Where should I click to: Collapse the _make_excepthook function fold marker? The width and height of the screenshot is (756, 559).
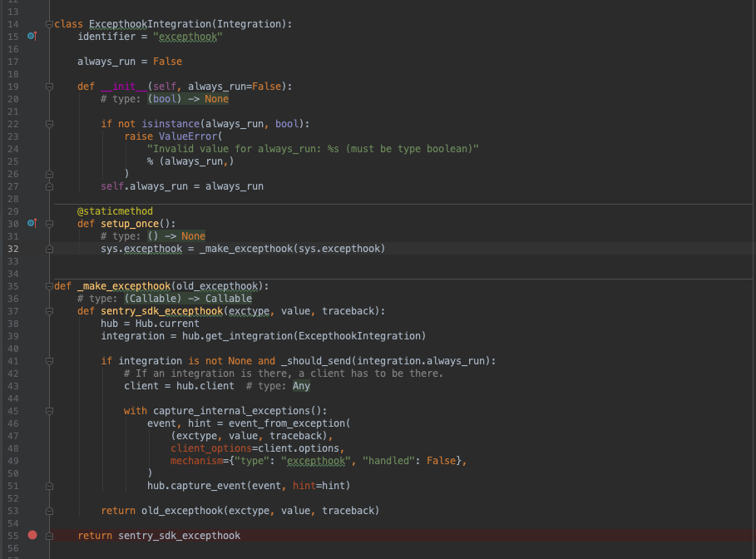pos(49,286)
